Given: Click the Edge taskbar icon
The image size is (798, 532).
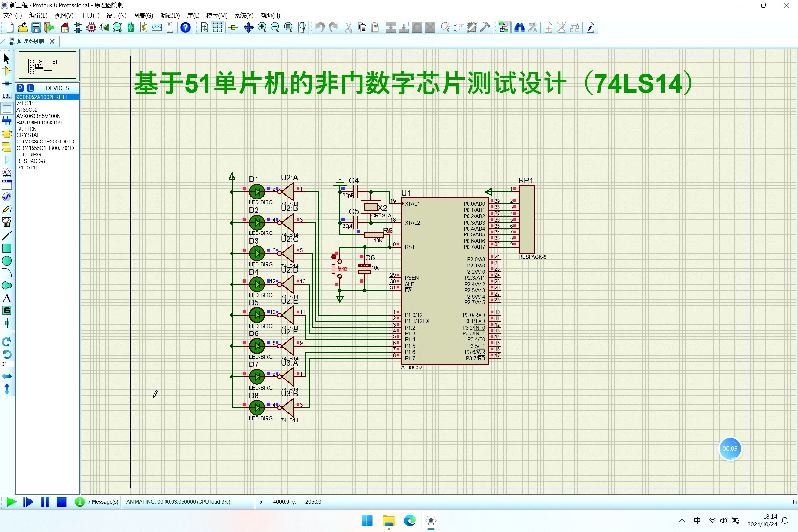Looking at the screenshot, I should 409,521.
